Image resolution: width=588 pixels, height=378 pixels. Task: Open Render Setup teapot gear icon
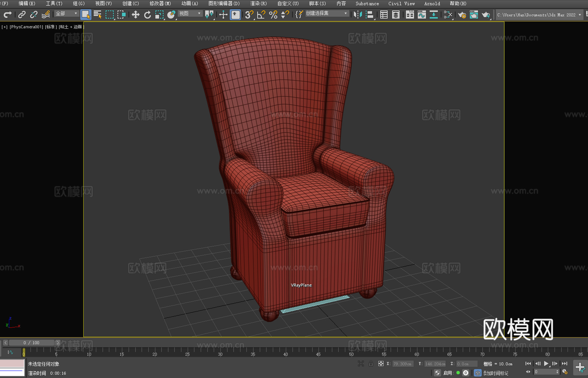tap(462, 14)
